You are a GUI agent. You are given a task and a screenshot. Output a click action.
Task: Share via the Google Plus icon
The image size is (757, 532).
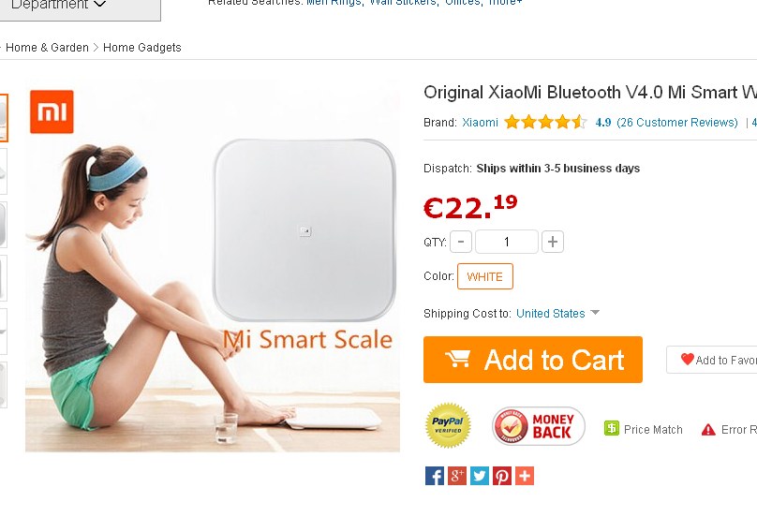pyautogui.click(x=456, y=476)
